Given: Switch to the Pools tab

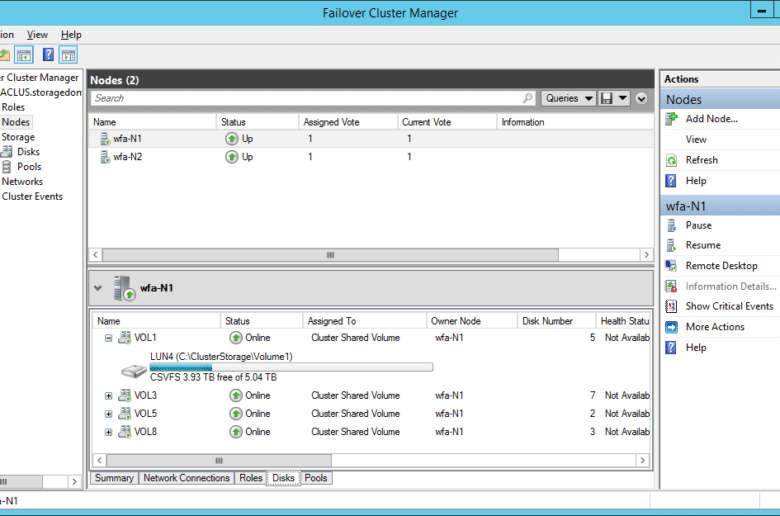Looking at the screenshot, I should tap(316, 478).
